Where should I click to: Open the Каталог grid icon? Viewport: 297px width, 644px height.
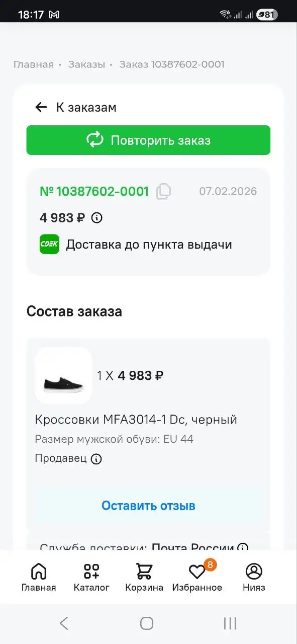pyautogui.click(x=91, y=571)
